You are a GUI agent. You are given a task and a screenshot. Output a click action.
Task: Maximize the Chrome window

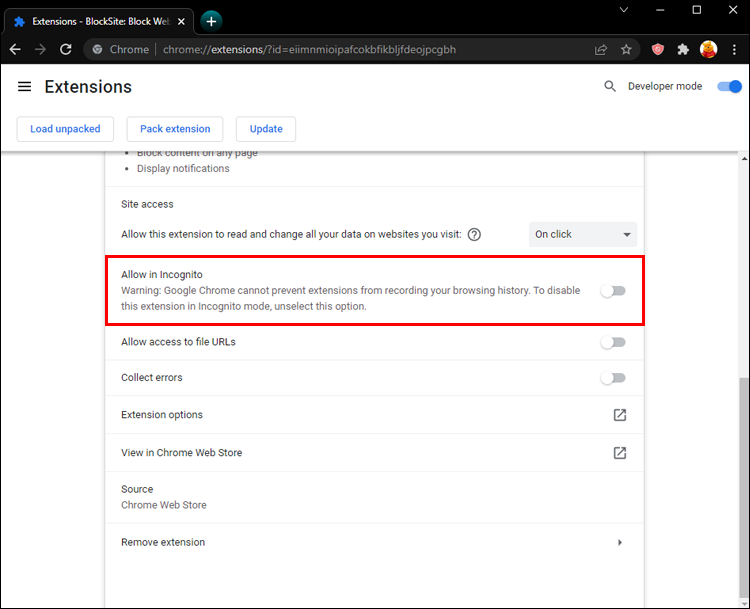[696, 10]
